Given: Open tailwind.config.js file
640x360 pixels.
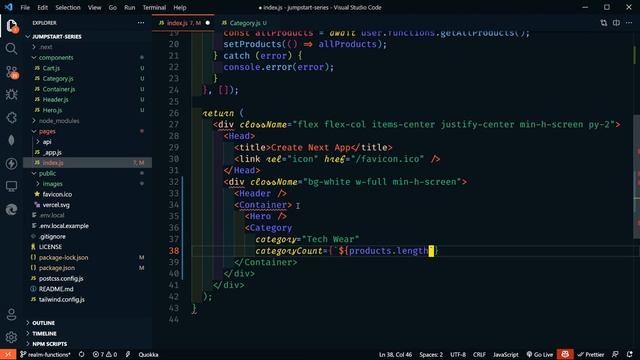Looking at the screenshot, I should pos(62,300).
